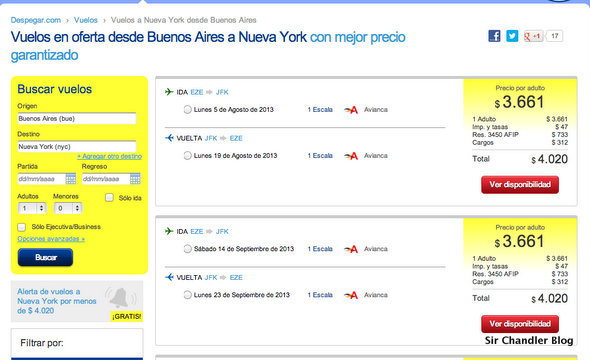
Task: Click the Destino field Nueva York
Action: click(77, 146)
